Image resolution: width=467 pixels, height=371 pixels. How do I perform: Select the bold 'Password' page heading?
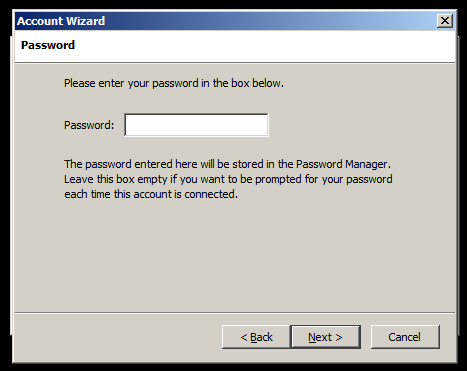click(48, 45)
